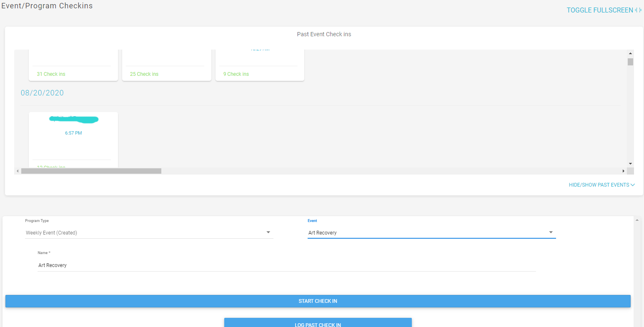Toggle HIDE/SHOW PAST EVENTS visibility
This screenshot has height=327, width=644.
[x=599, y=185]
